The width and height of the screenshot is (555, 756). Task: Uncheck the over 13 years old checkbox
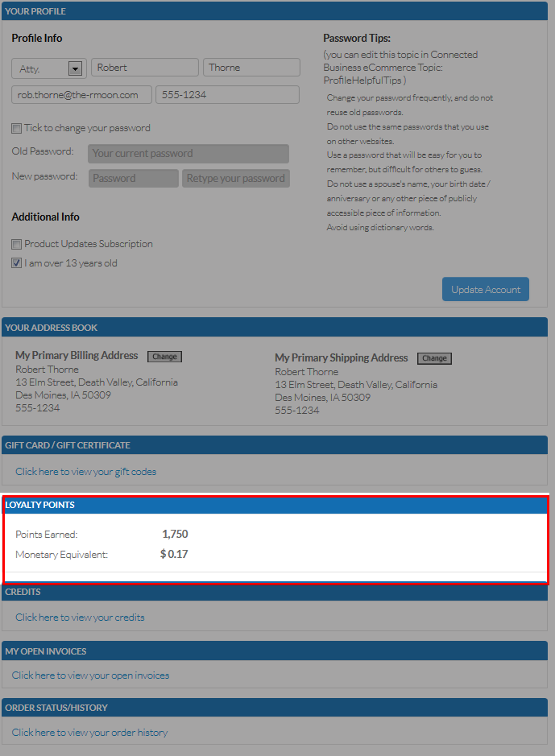(x=17, y=263)
